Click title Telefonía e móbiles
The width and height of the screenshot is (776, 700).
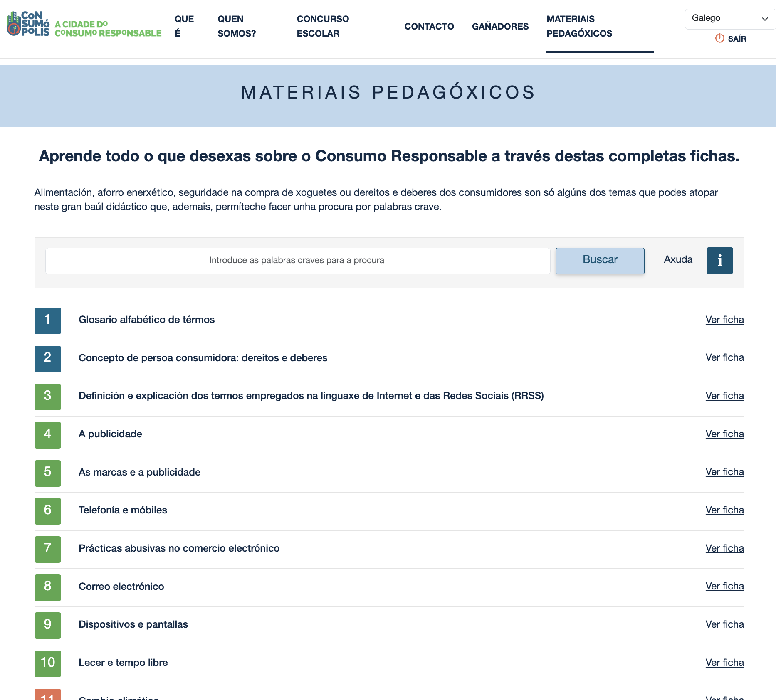click(x=123, y=510)
